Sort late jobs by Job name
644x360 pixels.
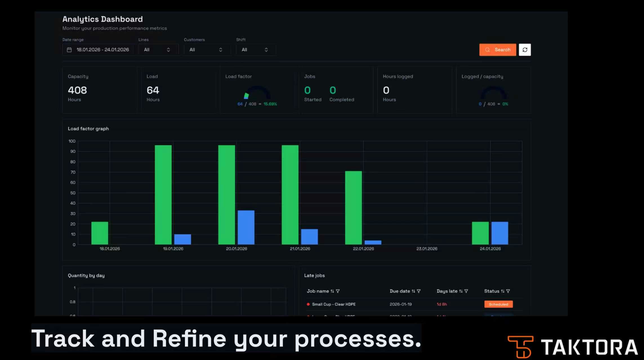pyautogui.click(x=332, y=291)
